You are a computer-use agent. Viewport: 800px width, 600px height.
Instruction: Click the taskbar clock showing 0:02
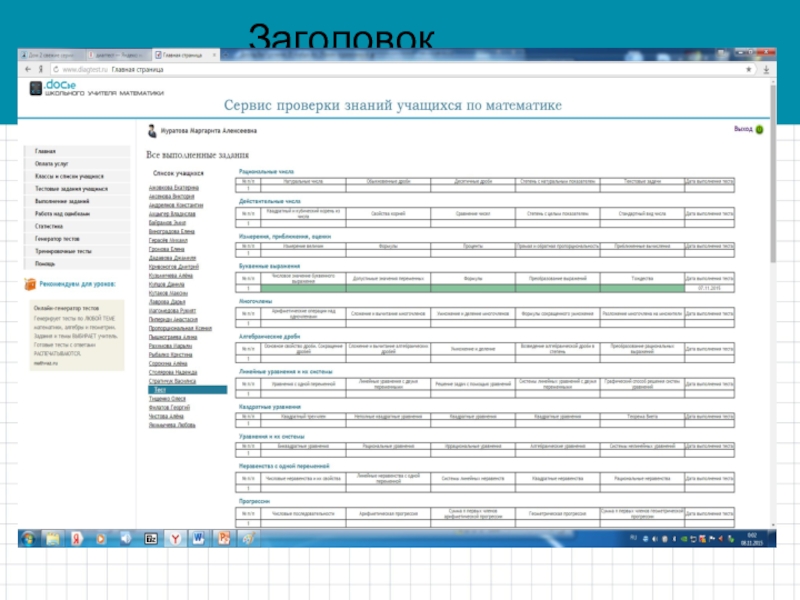pyautogui.click(x=752, y=539)
